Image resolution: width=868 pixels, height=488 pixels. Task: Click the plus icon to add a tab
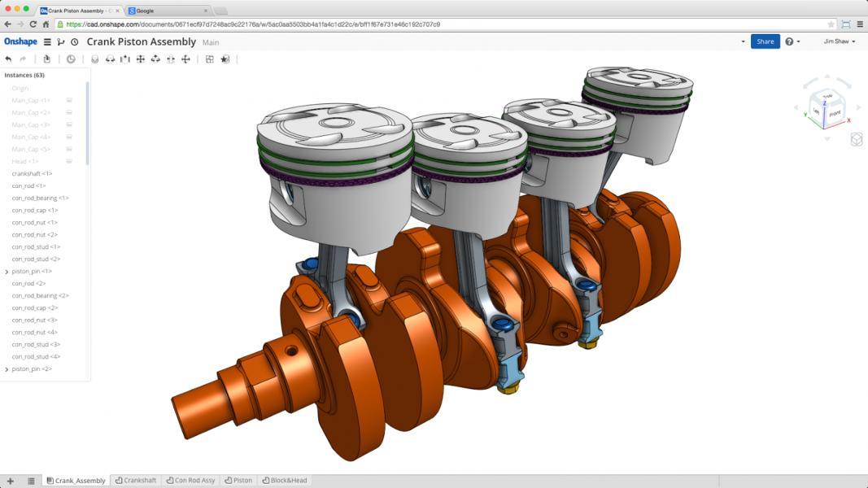click(10, 481)
